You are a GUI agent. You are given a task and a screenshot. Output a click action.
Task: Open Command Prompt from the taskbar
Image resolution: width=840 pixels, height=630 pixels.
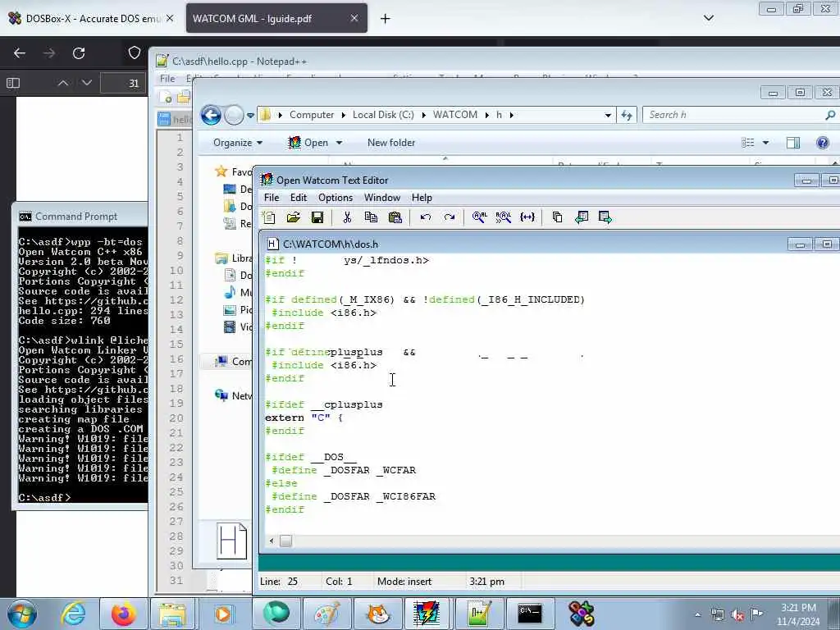click(x=530, y=614)
